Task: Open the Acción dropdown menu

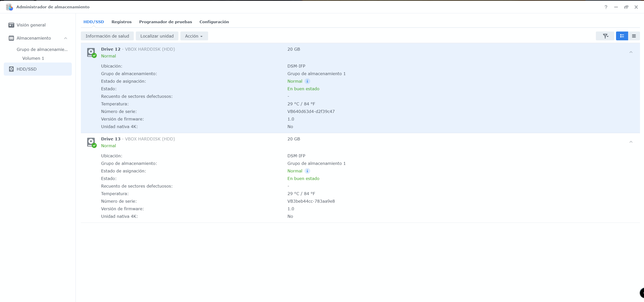Action: click(x=194, y=36)
